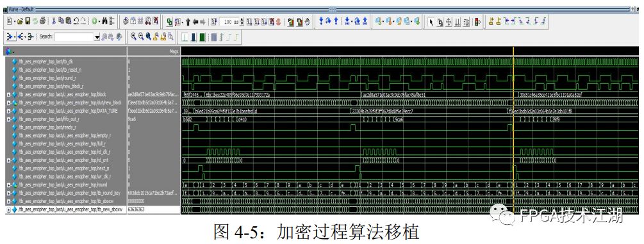This screenshot has height=244, width=644.
Task: Activate the arrow select mode cursor
Action: tap(431, 21)
